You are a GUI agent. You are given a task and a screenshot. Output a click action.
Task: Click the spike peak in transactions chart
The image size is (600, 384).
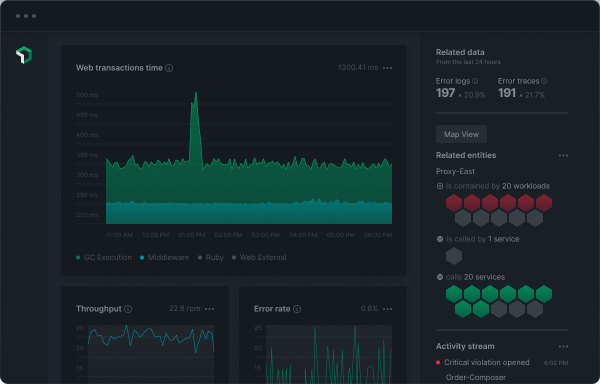(x=196, y=93)
